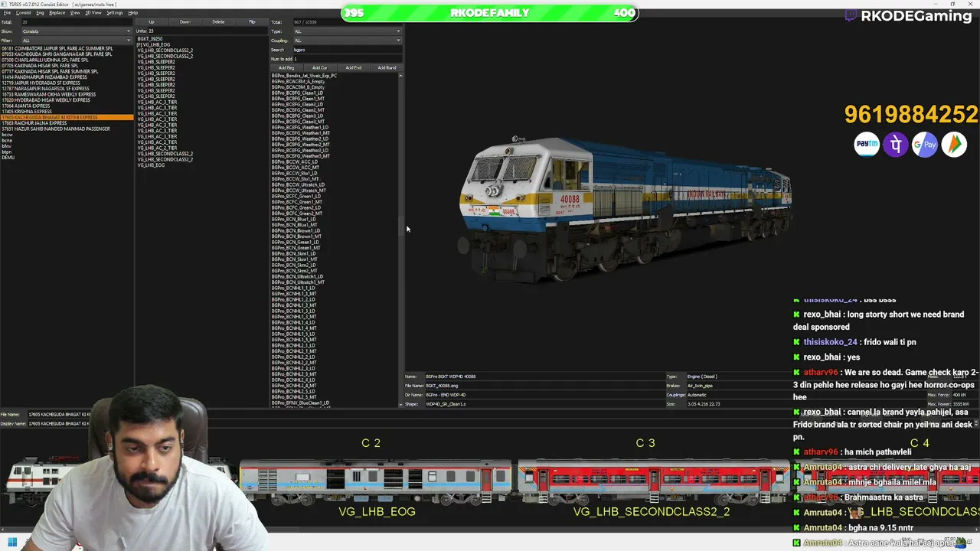Click the consist File Name field
Screen dimensions: 980x551
point(59,414)
